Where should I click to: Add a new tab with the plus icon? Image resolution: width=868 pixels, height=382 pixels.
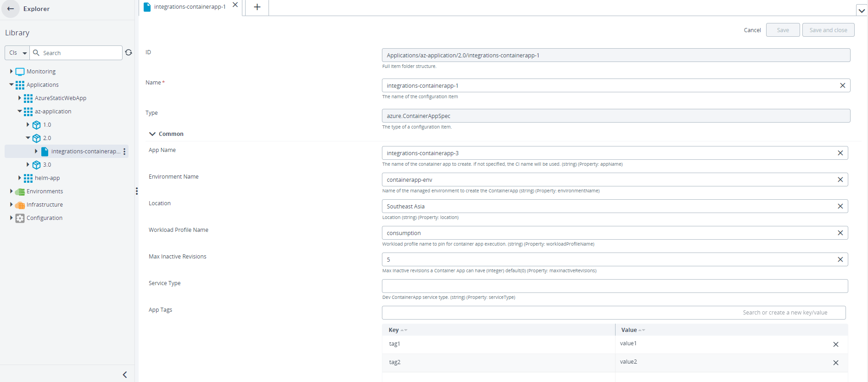pyautogui.click(x=257, y=7)
